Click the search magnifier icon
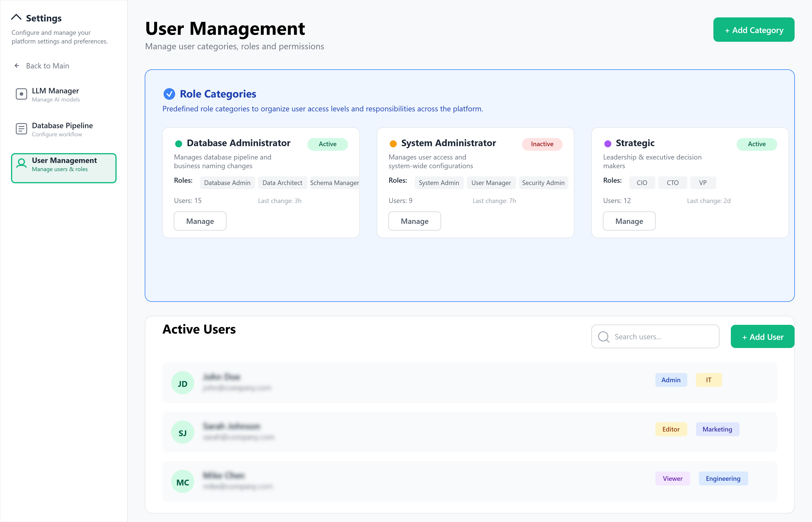The height and width of the screenshot is (522, 812). [604, 337]
